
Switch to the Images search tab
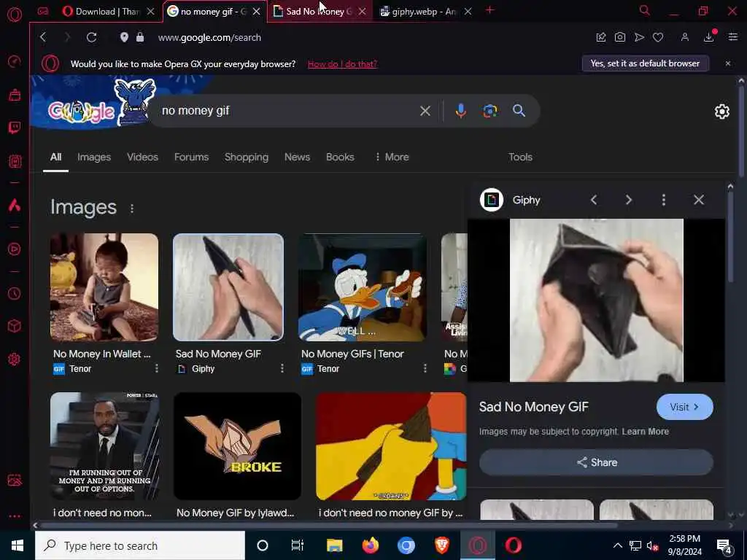94,157
